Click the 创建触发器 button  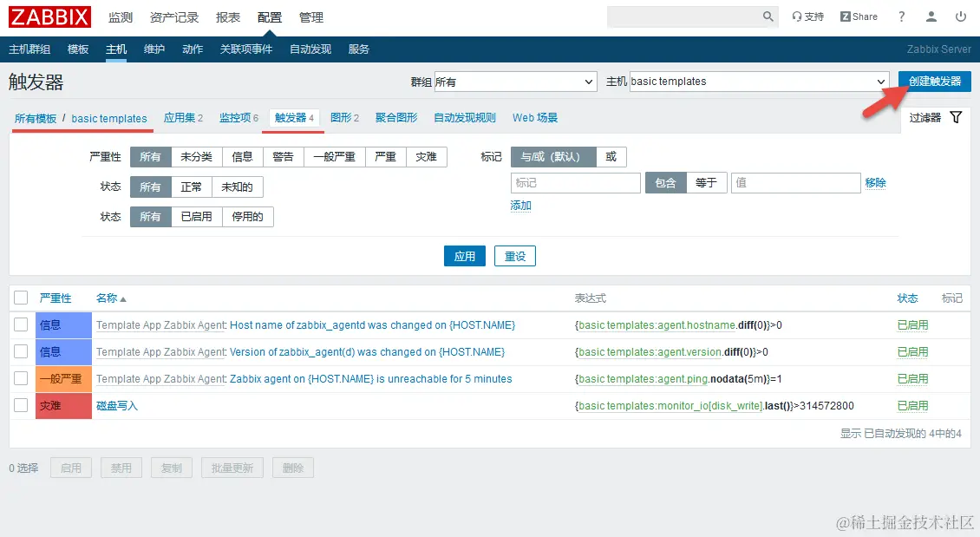933,81
